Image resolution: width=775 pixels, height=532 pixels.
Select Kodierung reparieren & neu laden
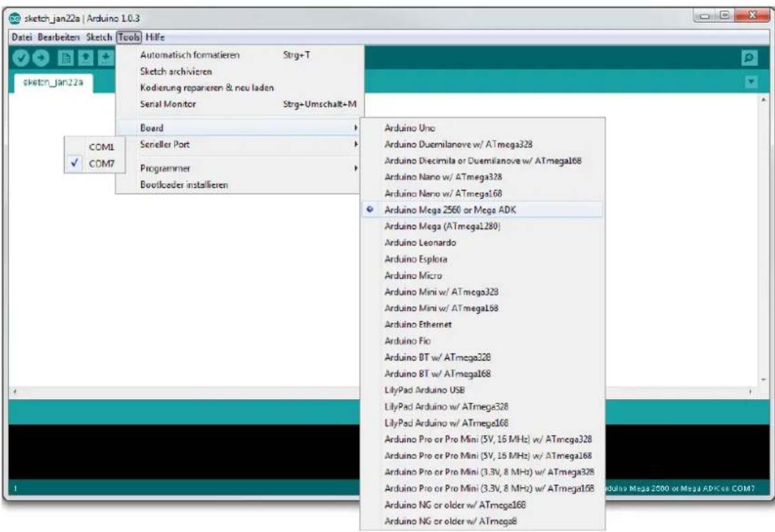(240, 87)
